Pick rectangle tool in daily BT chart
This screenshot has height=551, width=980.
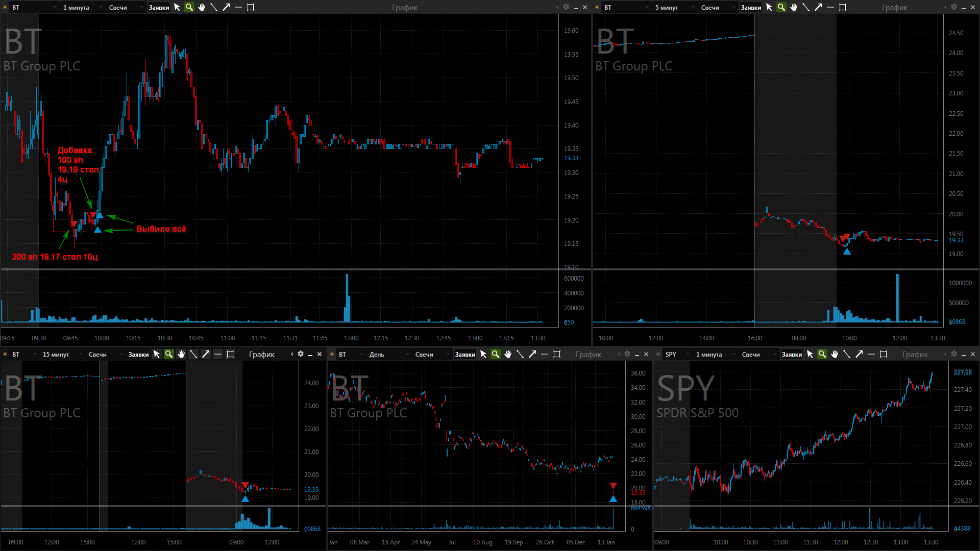click(x=557, y=354)
